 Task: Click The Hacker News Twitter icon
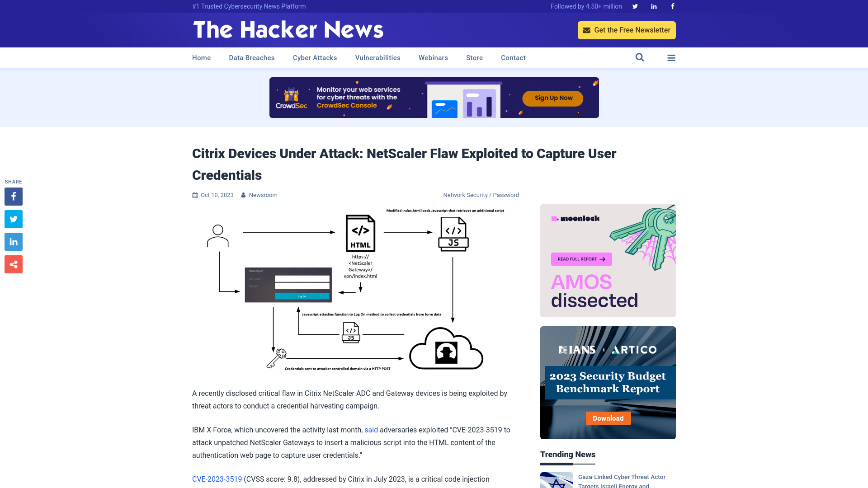click(x=635, y=6)
